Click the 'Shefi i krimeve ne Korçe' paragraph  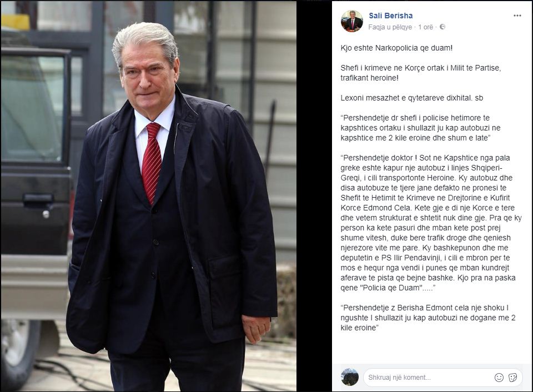coord(421,73)
